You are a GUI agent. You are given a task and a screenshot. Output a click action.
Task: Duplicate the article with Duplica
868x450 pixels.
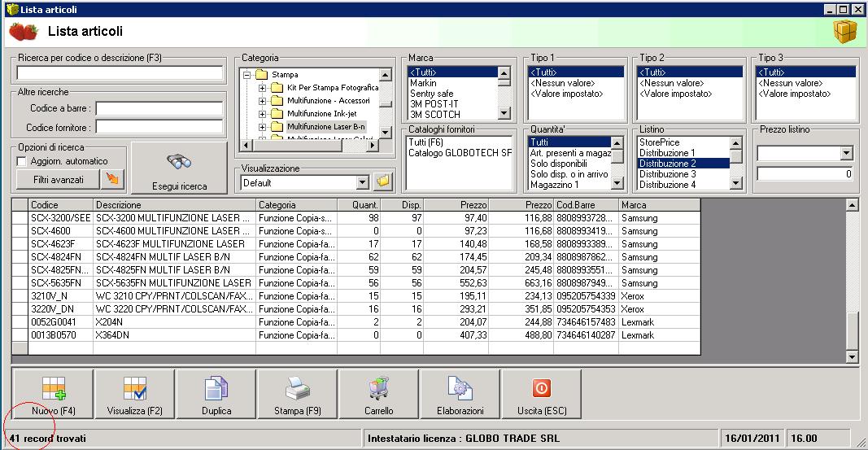(x=216, y=394)
